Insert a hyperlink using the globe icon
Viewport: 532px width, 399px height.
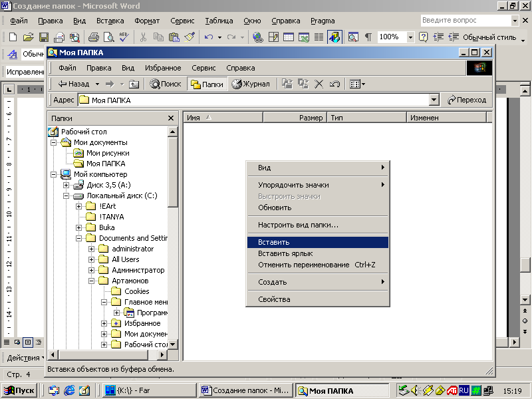point(258,37)
